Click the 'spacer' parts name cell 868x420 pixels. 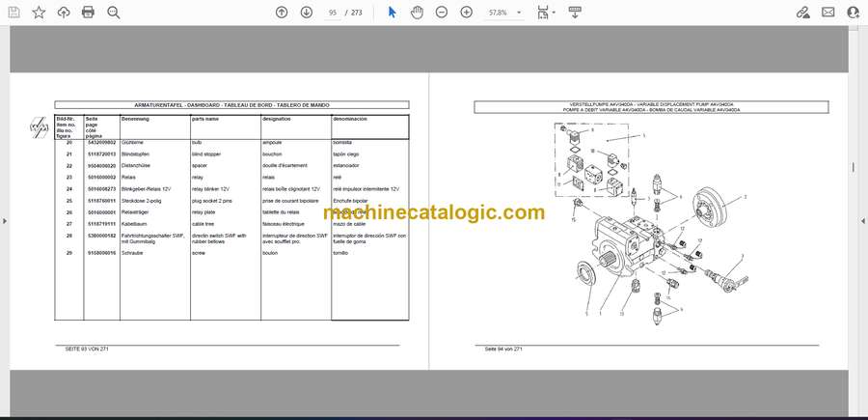click(199, 166)
